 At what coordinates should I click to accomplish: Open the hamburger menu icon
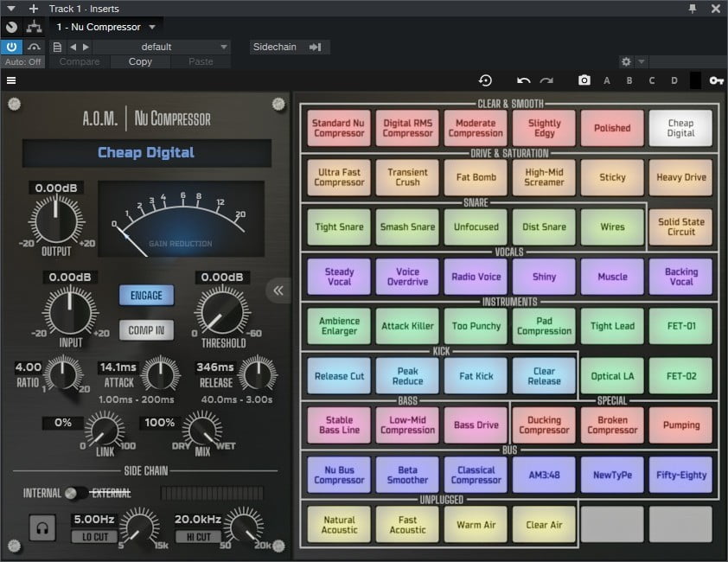(x=11, y=80)
